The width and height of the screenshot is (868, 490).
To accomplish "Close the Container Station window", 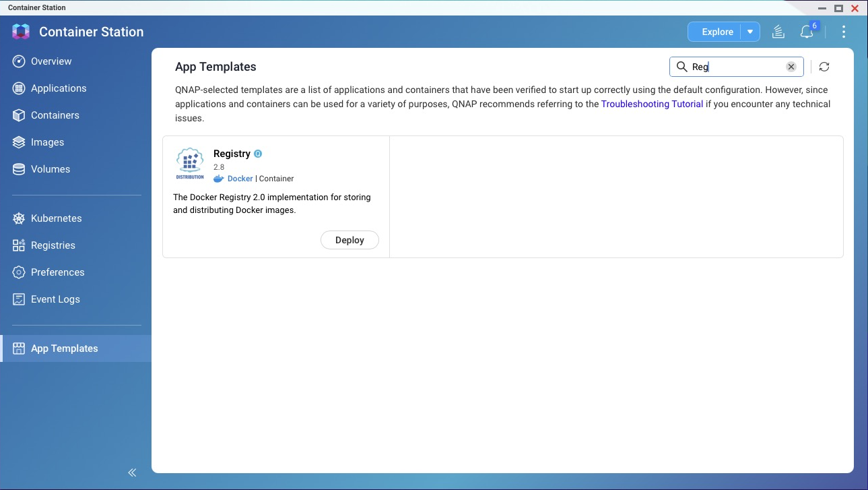I will [x=855, y=8].
